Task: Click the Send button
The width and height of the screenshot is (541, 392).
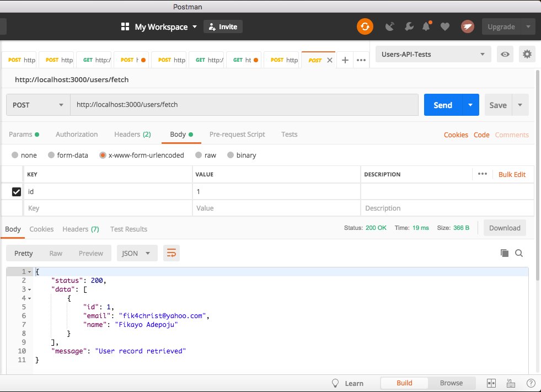Action: pyautogui.click(x=443, y=105)
